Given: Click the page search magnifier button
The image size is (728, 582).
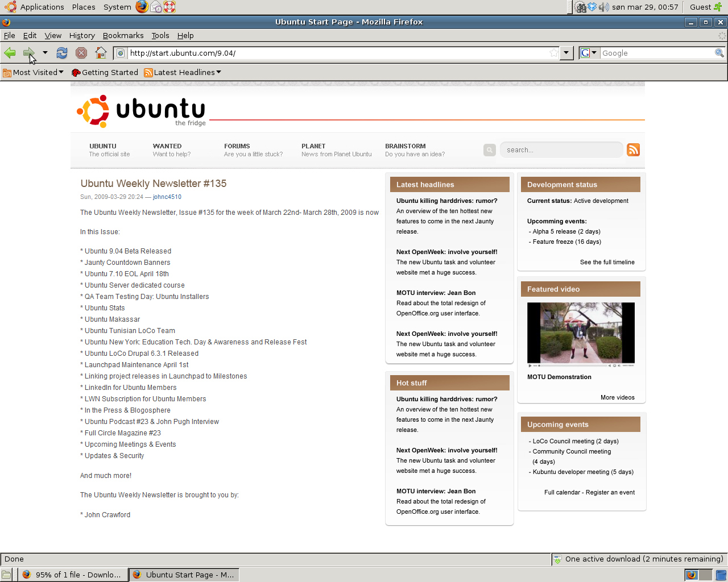Looking at the screenshot, I should click(x=490, y=150).
